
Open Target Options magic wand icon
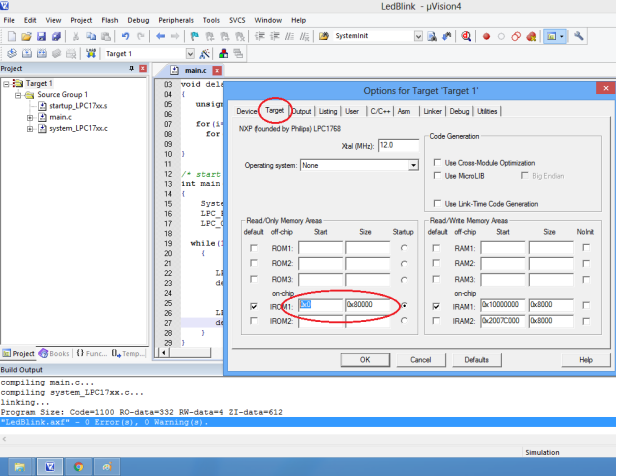[x=204, y=53]
